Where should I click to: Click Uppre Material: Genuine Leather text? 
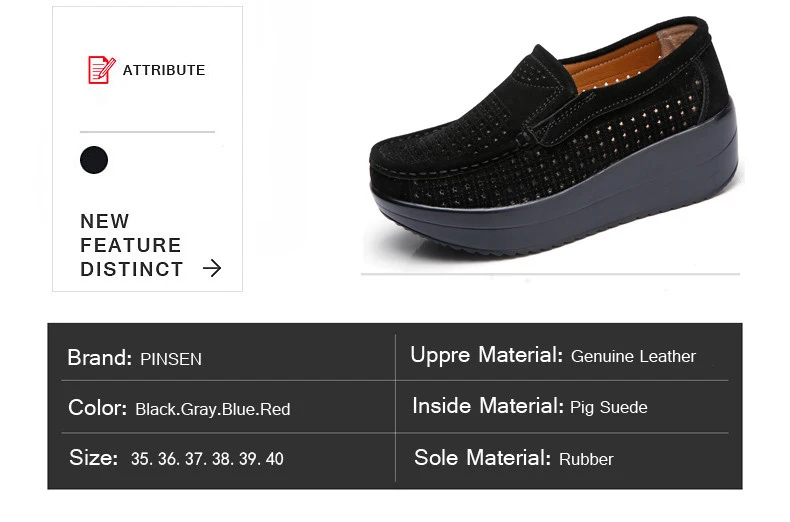(553, 355)
